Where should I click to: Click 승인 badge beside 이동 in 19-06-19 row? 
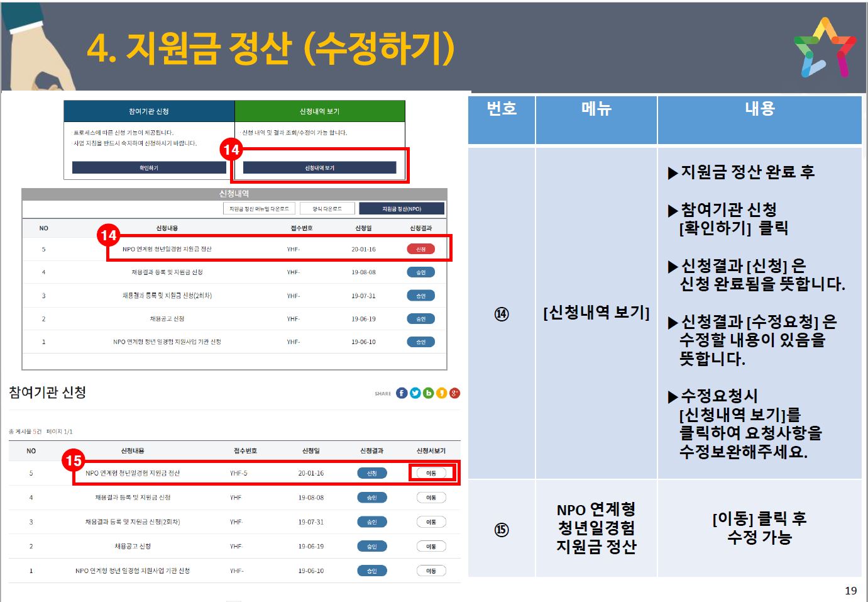pyautogui.click(x=372, y=547)
